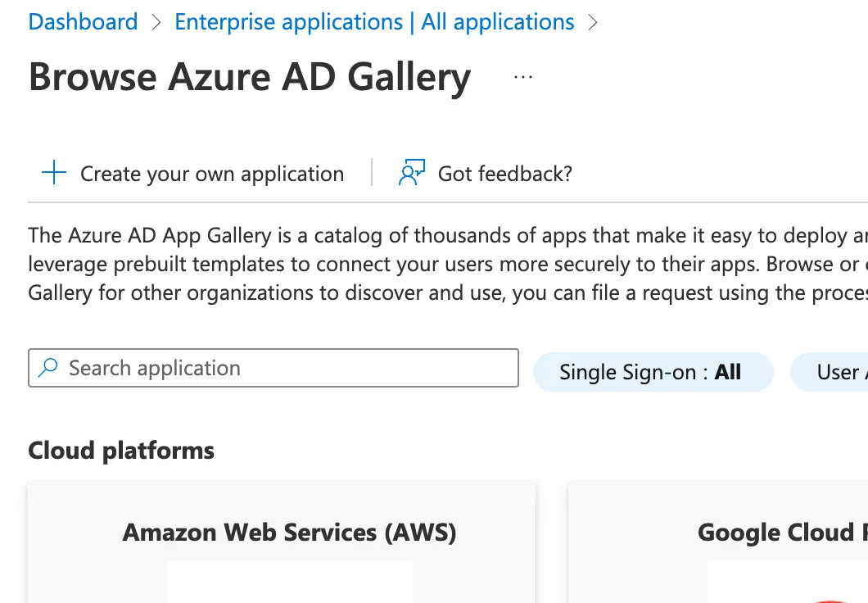Go to Enterprise applications | All applications breadcrumb
This screenshot has height=603, width=868.
[374, 22]
